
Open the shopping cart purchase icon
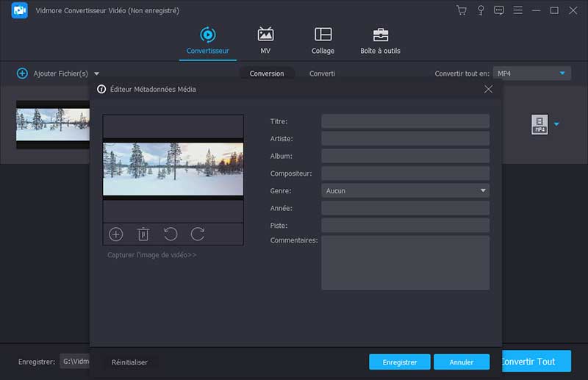tap(462, 10)
